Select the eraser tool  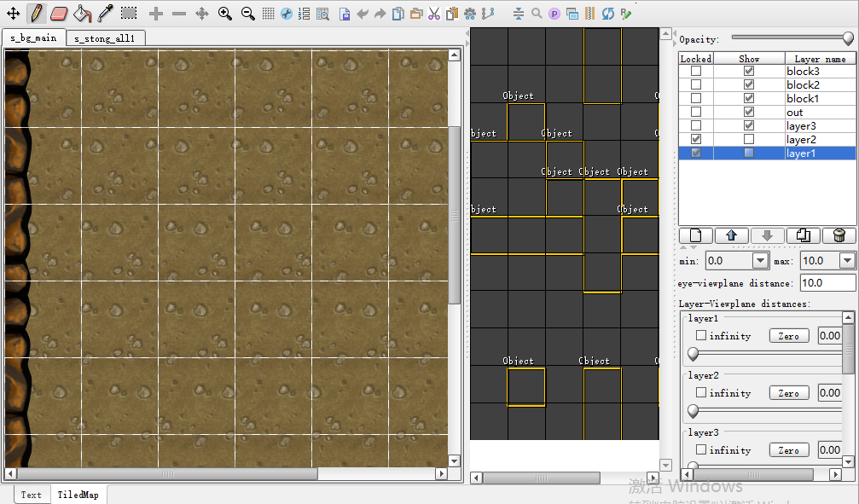59,13
